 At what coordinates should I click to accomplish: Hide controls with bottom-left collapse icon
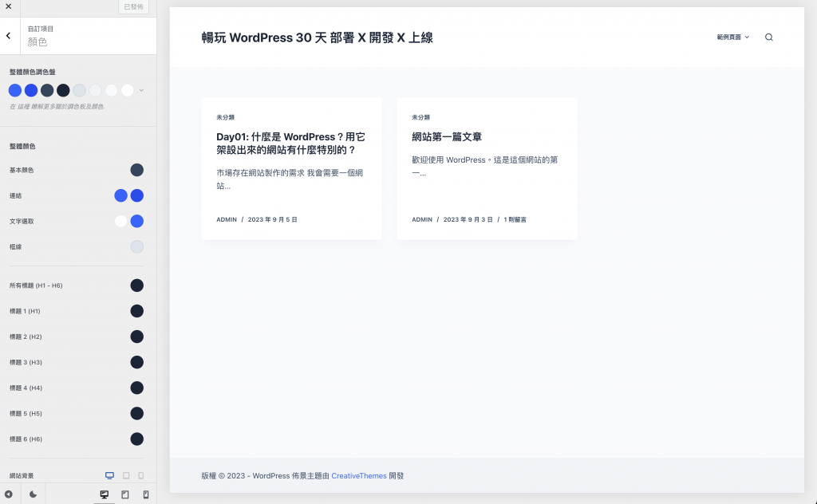tap(8, 494)
